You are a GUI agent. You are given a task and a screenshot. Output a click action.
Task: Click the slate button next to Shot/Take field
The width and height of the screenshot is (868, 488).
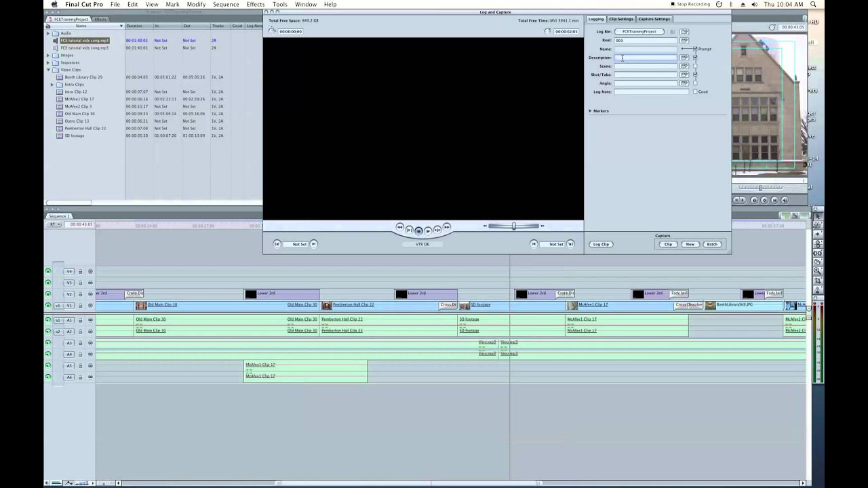click(x=684, y=75)
